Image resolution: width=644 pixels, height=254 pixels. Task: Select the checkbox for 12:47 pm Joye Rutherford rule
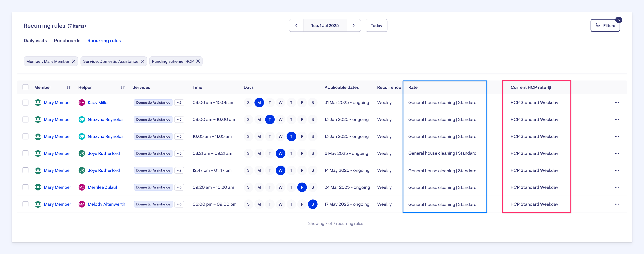tap(26, 170)
